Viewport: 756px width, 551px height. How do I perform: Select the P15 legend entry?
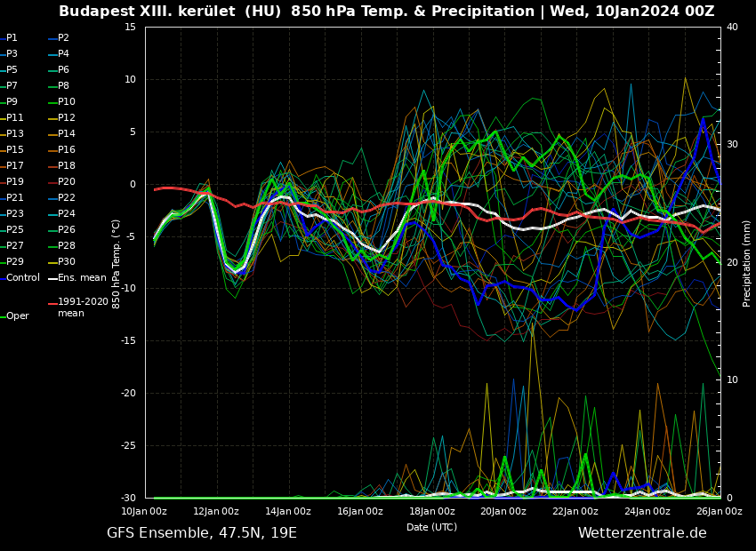coord(15,150)
